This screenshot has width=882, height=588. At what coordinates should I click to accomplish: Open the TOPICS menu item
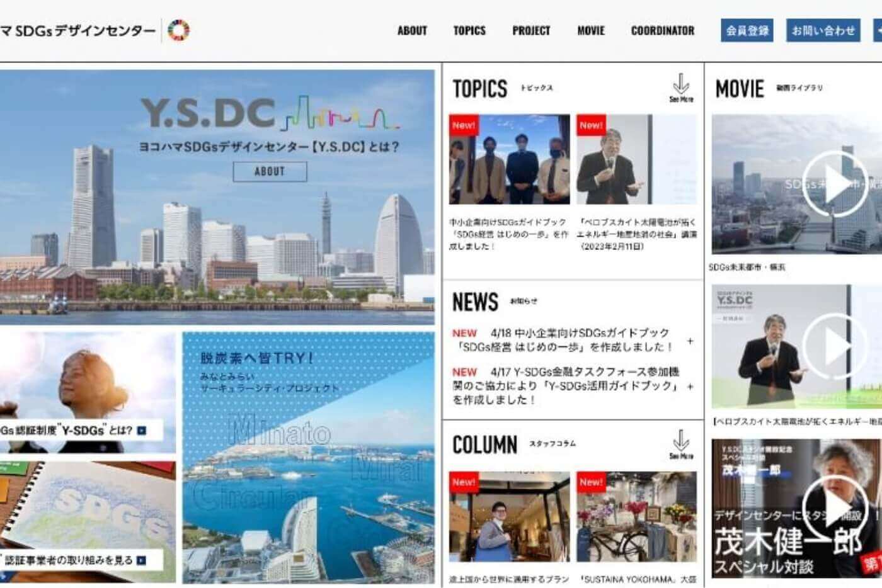(x=469, y=30)
